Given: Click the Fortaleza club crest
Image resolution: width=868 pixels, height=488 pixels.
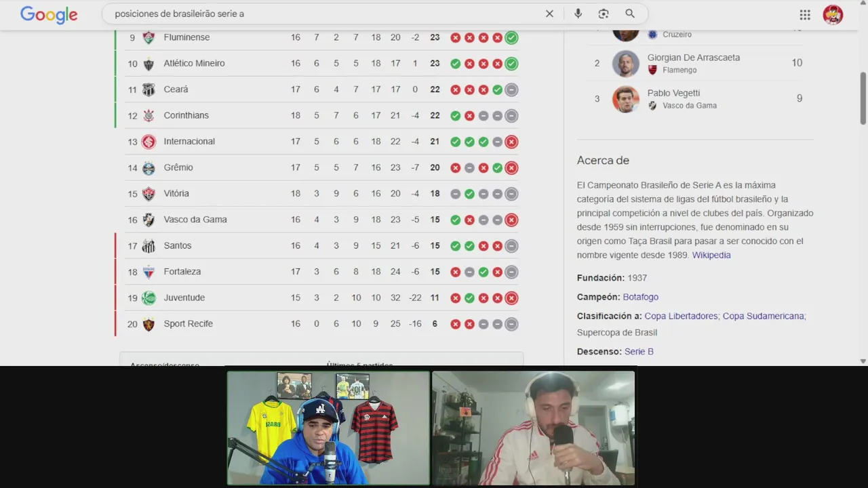Looking at the screenshot, I should [149, 272].
